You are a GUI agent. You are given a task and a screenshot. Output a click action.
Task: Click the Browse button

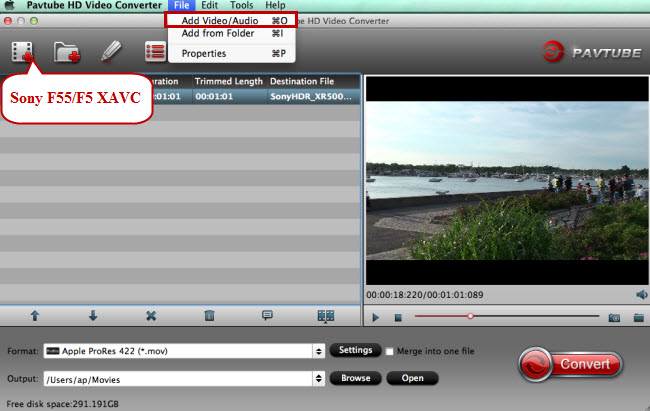click(355, 378)
